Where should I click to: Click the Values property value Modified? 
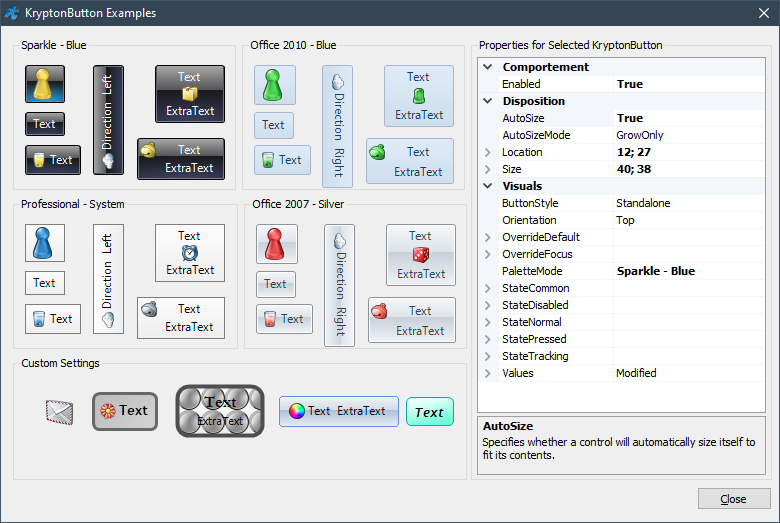coord(689,373)
